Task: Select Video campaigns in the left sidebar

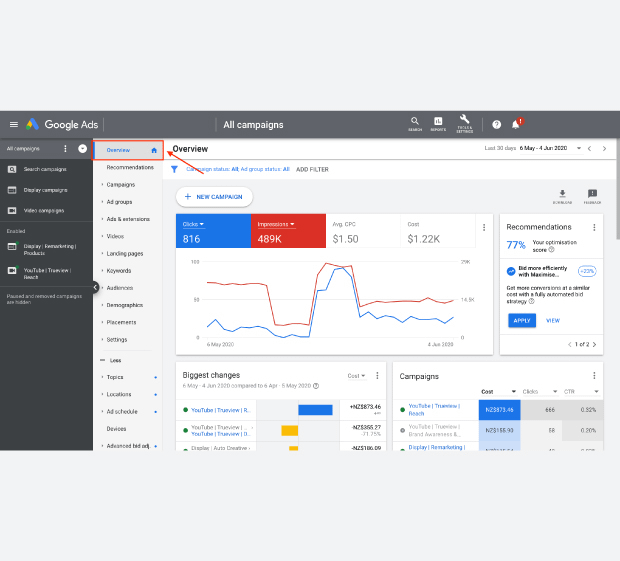Action: coord(44,210)
